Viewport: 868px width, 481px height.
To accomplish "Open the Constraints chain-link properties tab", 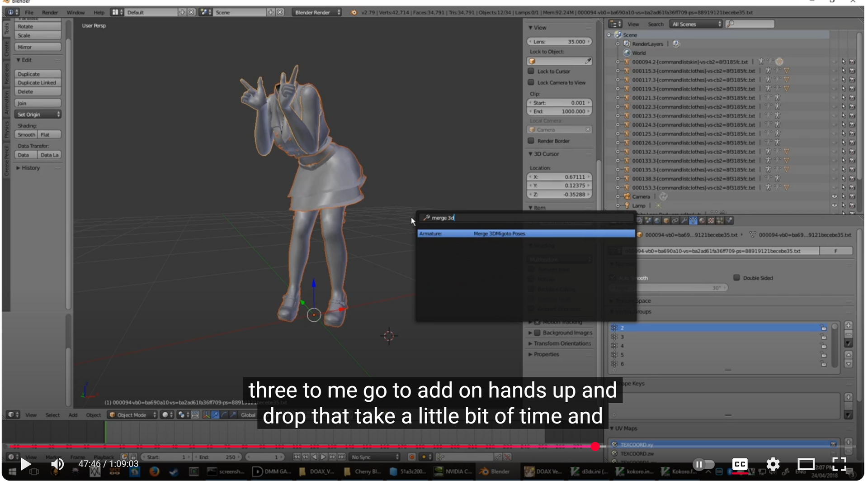I will (x=675, y=220).
